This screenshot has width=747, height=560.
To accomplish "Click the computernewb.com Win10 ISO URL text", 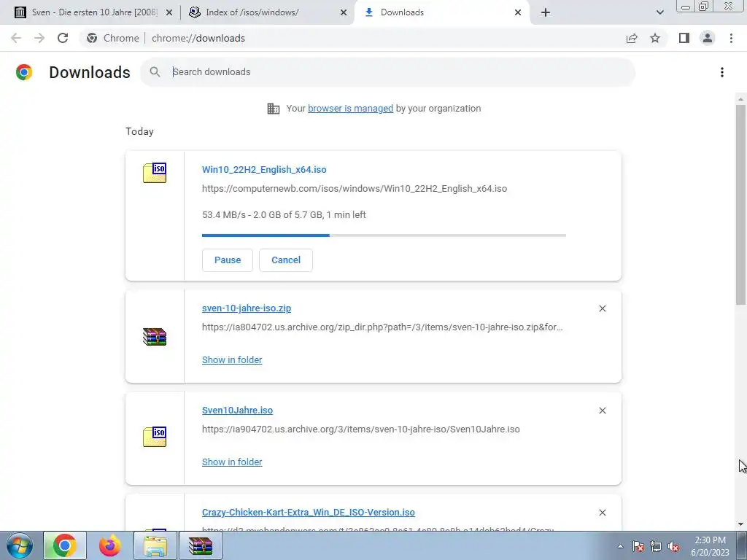I will coord(355,189).
